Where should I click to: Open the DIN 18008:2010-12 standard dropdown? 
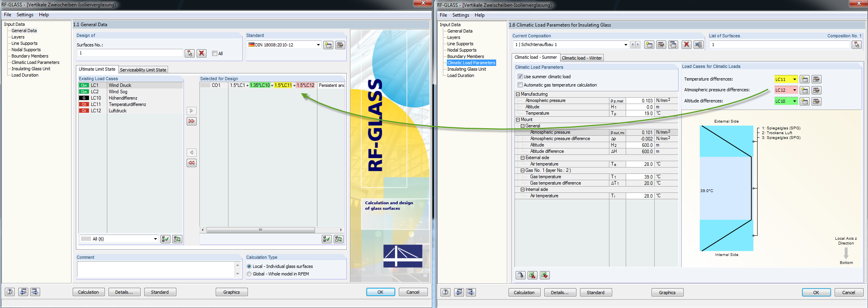click(x=318, y=45)
